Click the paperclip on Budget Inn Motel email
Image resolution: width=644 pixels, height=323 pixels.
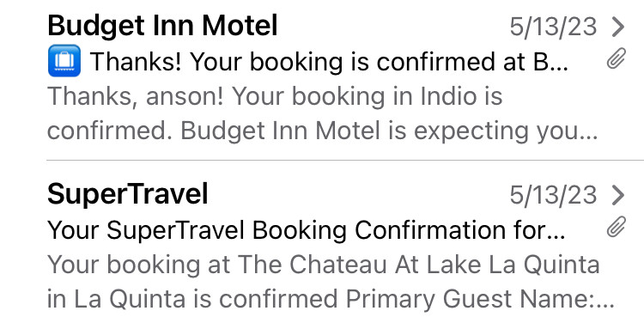[x=616, y=58]
